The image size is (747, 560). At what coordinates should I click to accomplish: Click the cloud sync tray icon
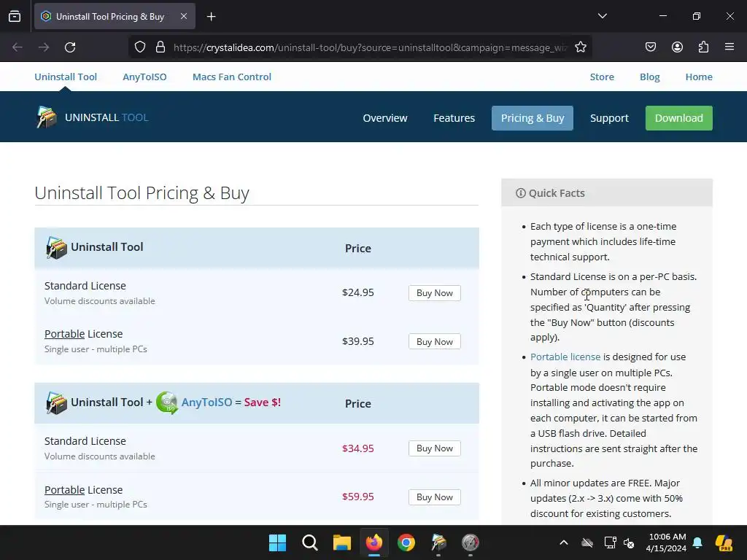click(x=587, y=542)
